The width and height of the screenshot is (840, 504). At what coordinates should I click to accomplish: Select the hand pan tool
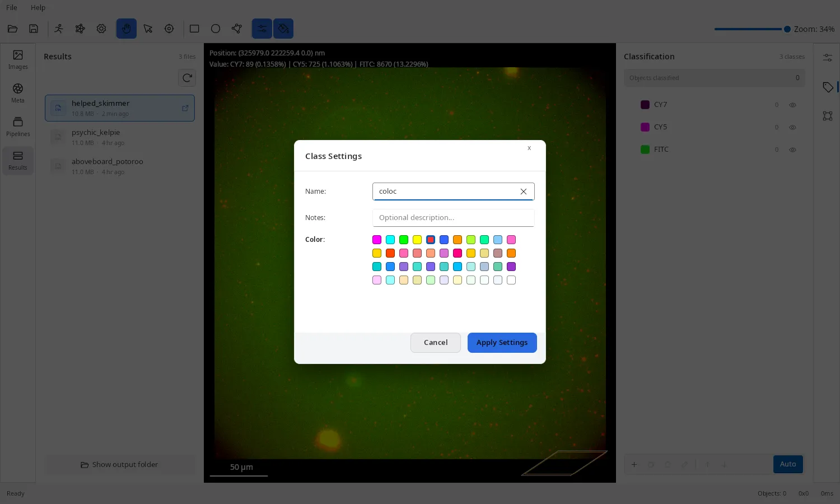click(127, 29)
